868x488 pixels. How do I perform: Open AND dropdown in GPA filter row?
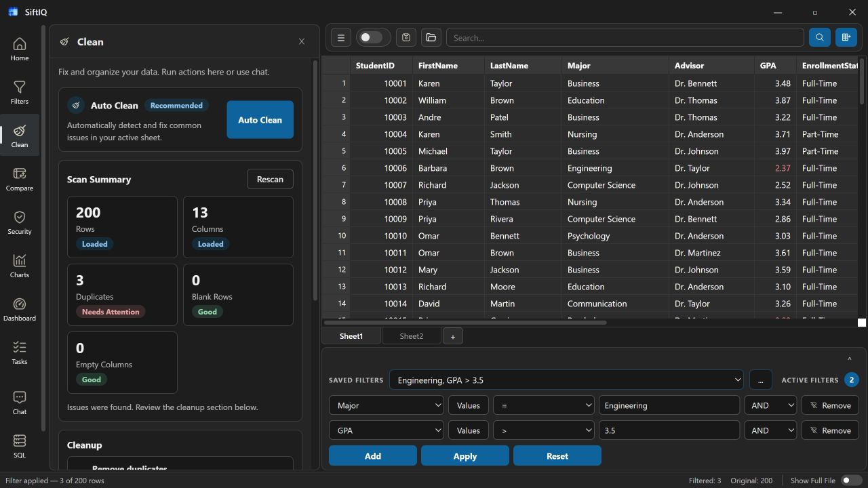coord(770,430)
